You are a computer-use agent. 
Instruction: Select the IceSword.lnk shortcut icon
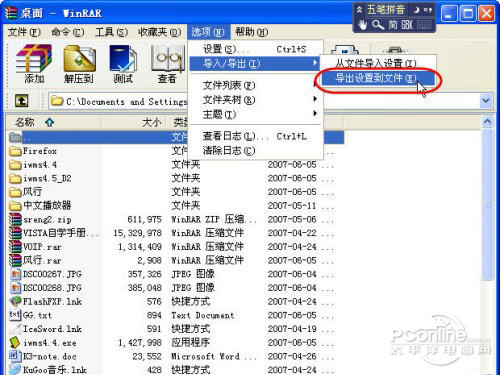15,329
